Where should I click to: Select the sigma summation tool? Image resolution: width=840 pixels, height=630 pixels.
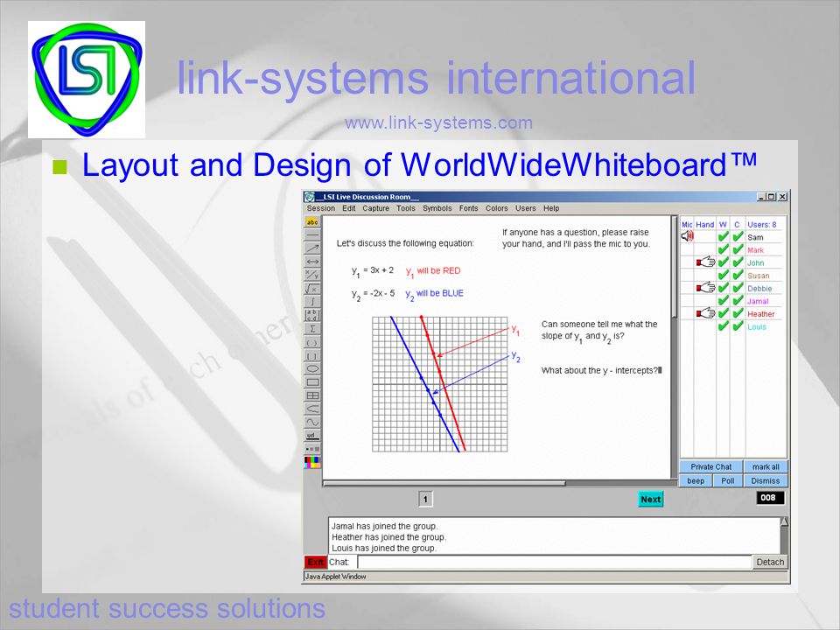[312, 329]
